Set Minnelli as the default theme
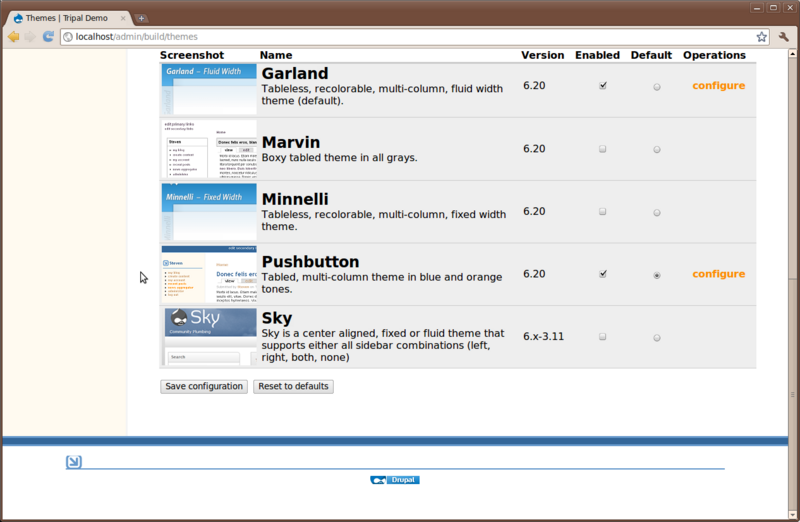800x522 pixels. (x=657, y=212)
